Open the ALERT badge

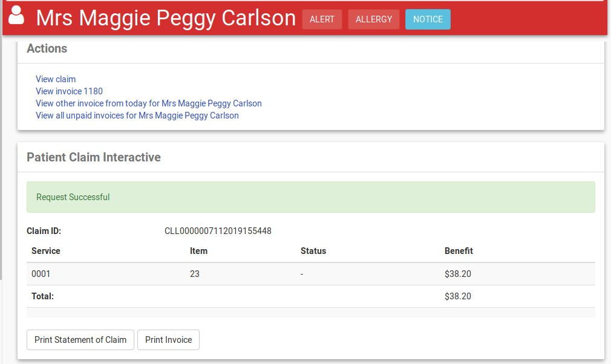coord(322,19)
